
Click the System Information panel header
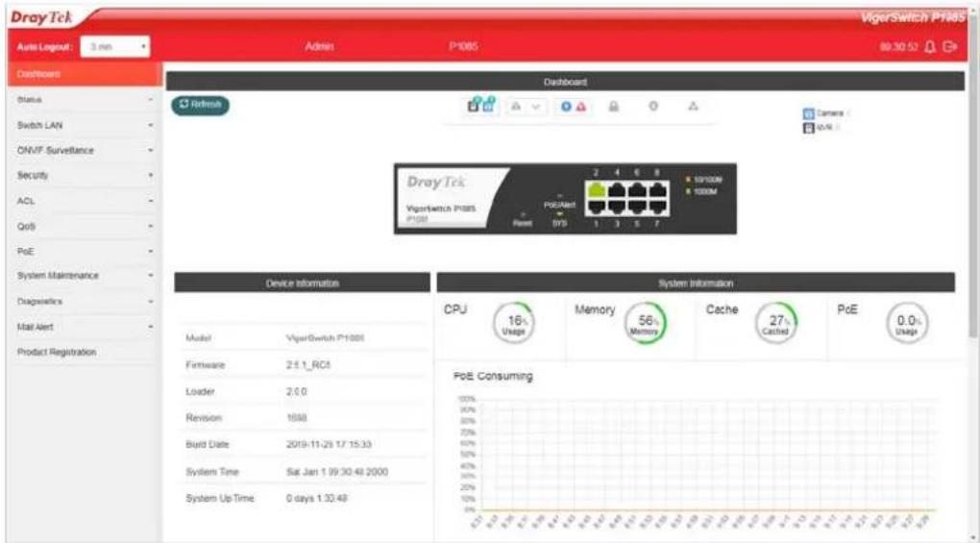pyautogui.click(x=696, y=284)
